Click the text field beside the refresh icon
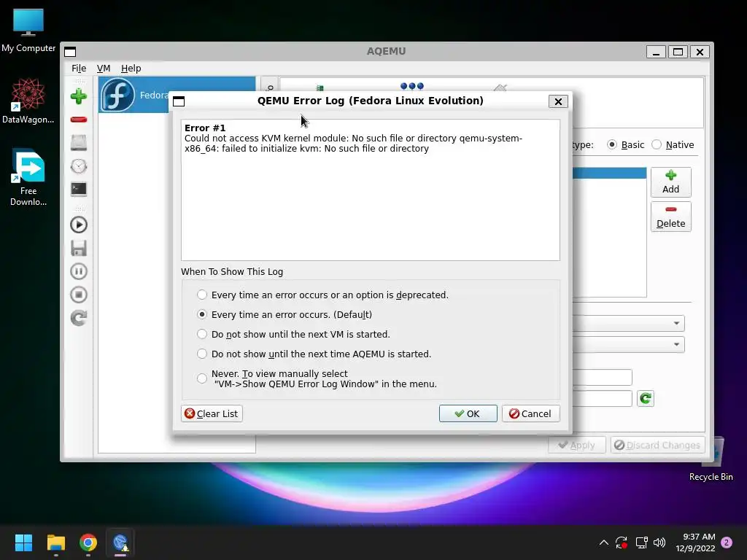The height and width of the screenshot is (560, 747). coord(602,398)
